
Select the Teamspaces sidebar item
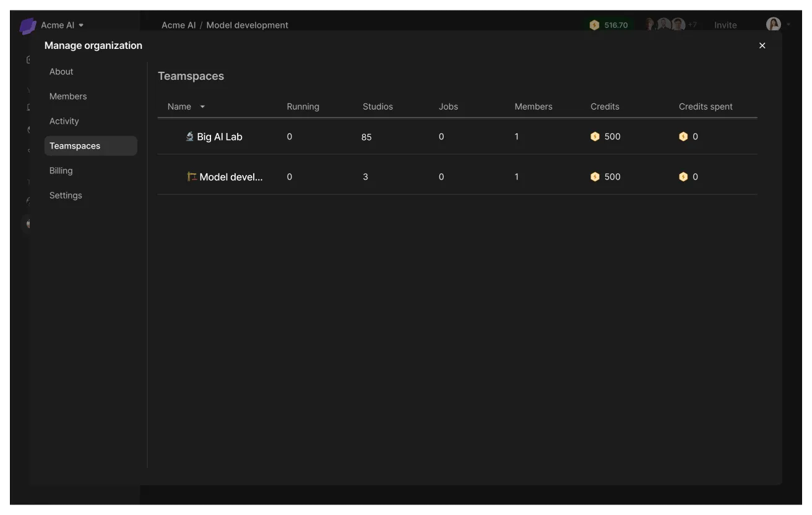(x=90, y=146)
